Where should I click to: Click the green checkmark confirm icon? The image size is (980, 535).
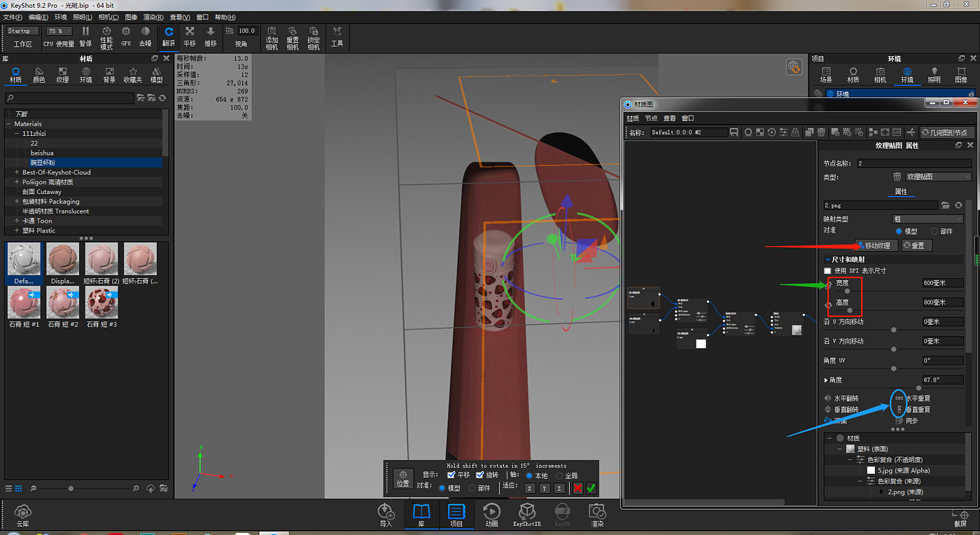click(591, 488)
